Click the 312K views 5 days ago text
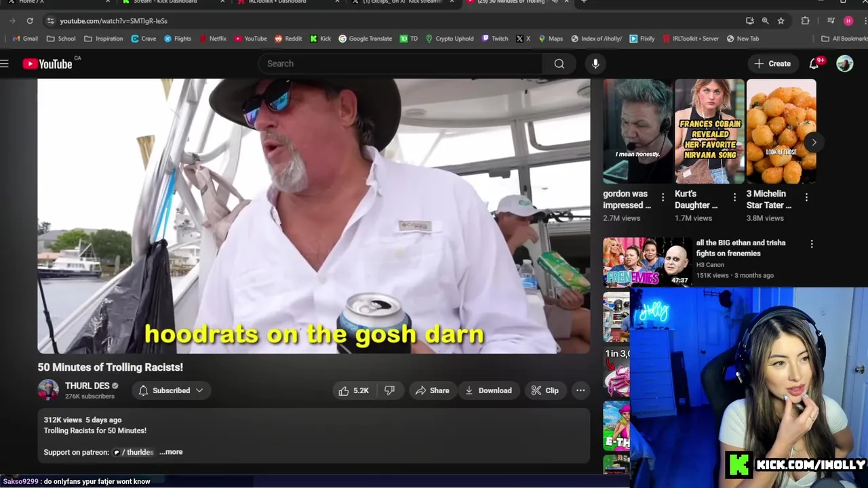The height and width of the screenshot is (488, 868). [x=83, y=420]
